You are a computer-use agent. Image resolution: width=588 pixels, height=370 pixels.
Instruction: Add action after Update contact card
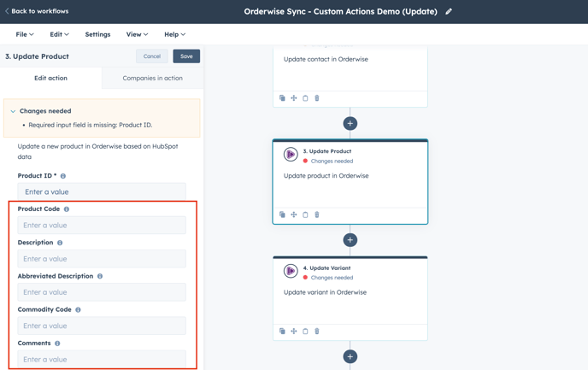(350, 123)
